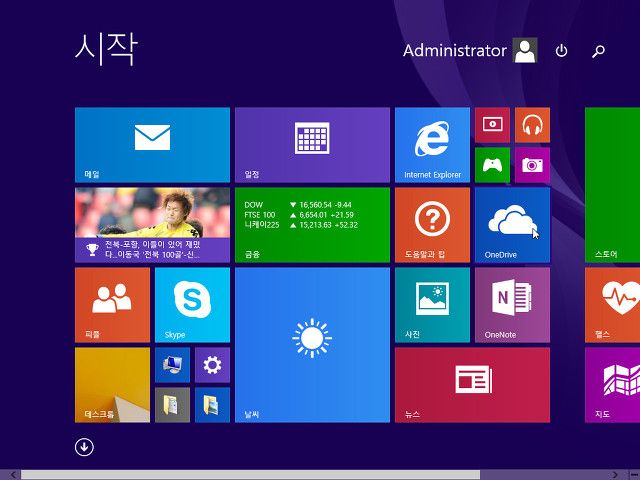Show all apps with down arrow
The width and height of the screenshot is (640, 480).
point(84,447)
